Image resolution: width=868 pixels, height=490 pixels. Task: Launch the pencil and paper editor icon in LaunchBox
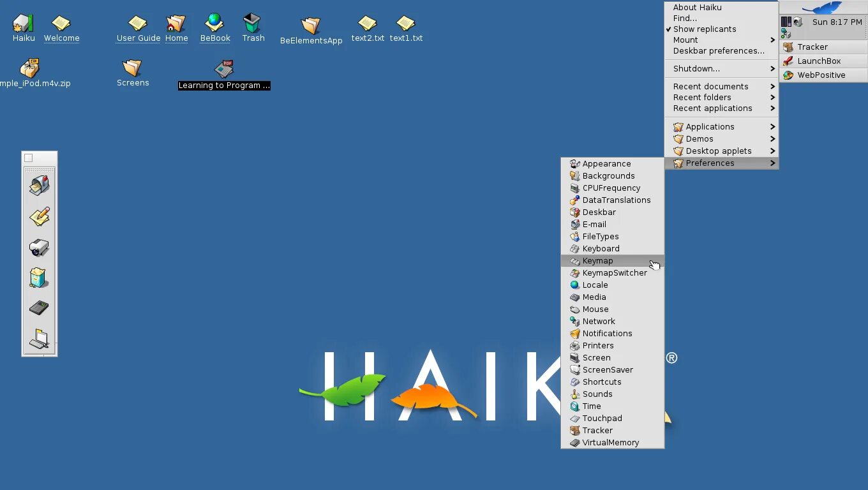click(39, 216)
